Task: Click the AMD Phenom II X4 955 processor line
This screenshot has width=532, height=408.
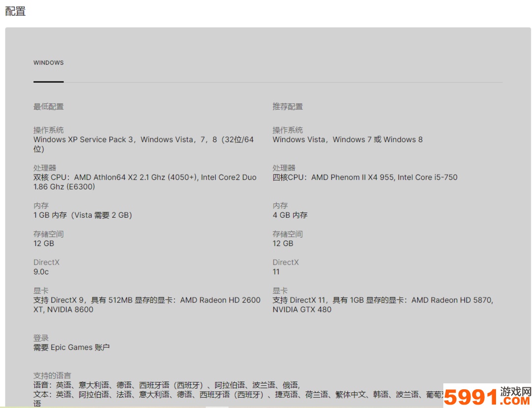Action: (365, 177)
